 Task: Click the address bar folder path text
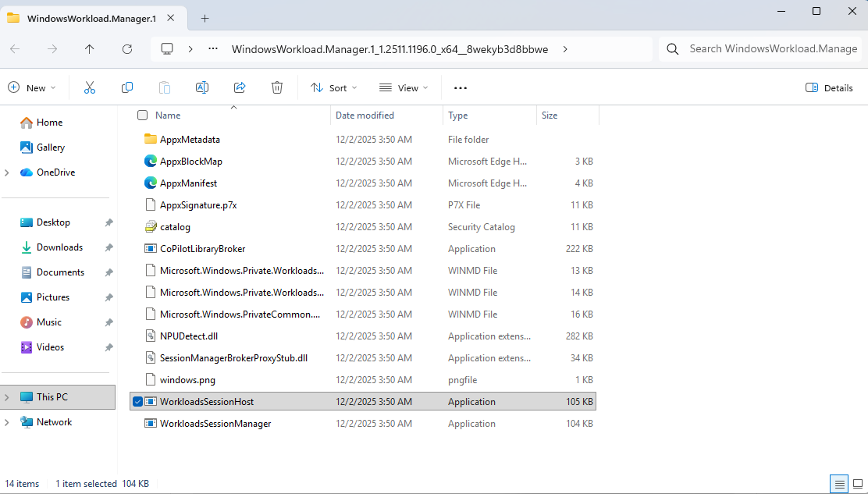pos(390,49)
